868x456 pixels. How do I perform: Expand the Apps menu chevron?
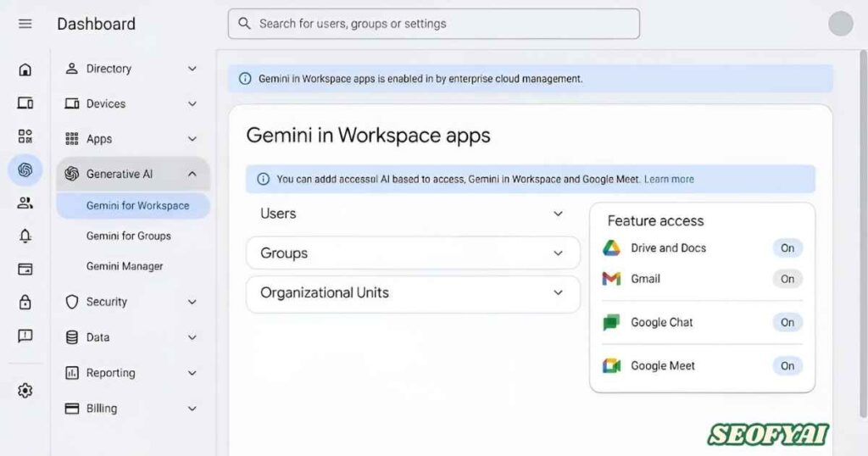192,139
